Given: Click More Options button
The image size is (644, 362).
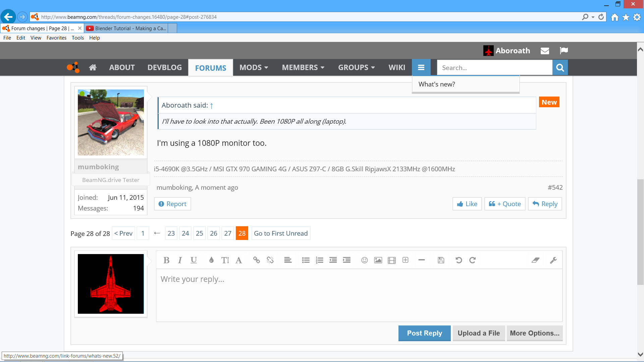Looking at the screenshot, I should pos(535,333).
